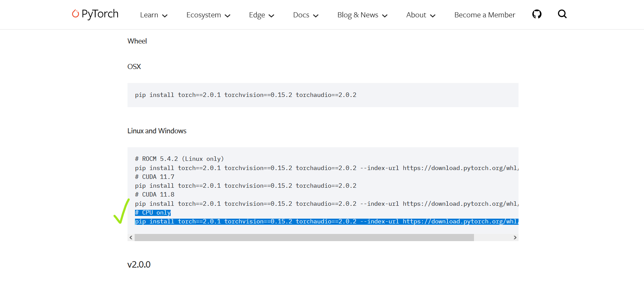The image size is (644, 287).
Task: Click the Become a Member link
Action: click(x=485, y=15)
